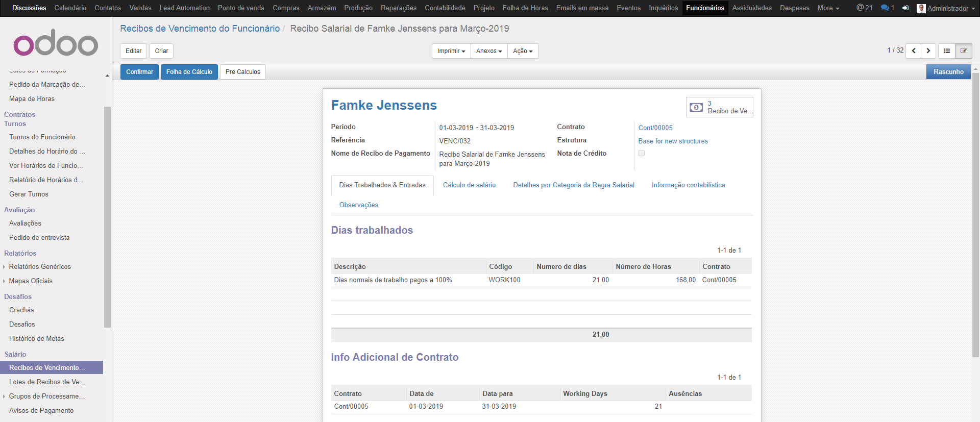The image size is (980, 422).
Task: Click the sidebar vertical scrollbar
Action: [107, 217]
